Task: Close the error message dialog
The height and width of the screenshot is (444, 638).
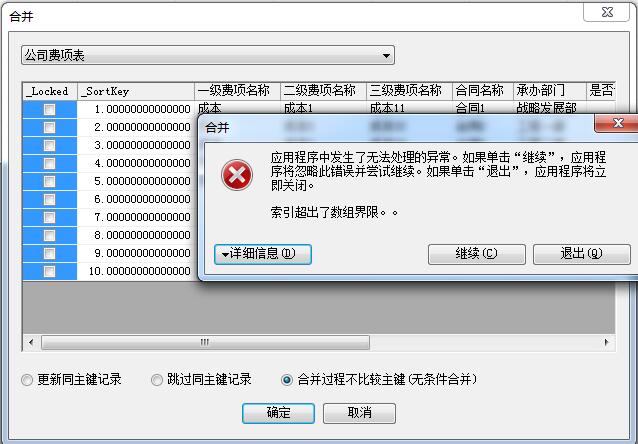Action: point(618,123)
